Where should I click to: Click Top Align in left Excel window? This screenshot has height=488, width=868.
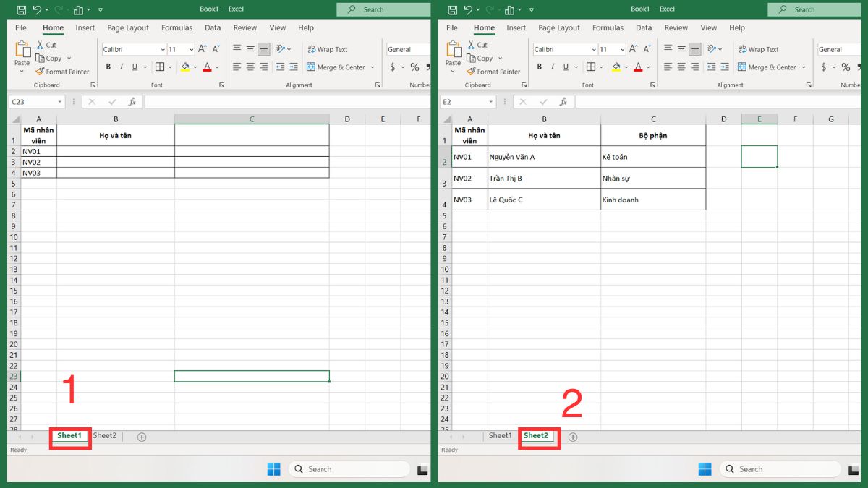click(x=237, y=49)
